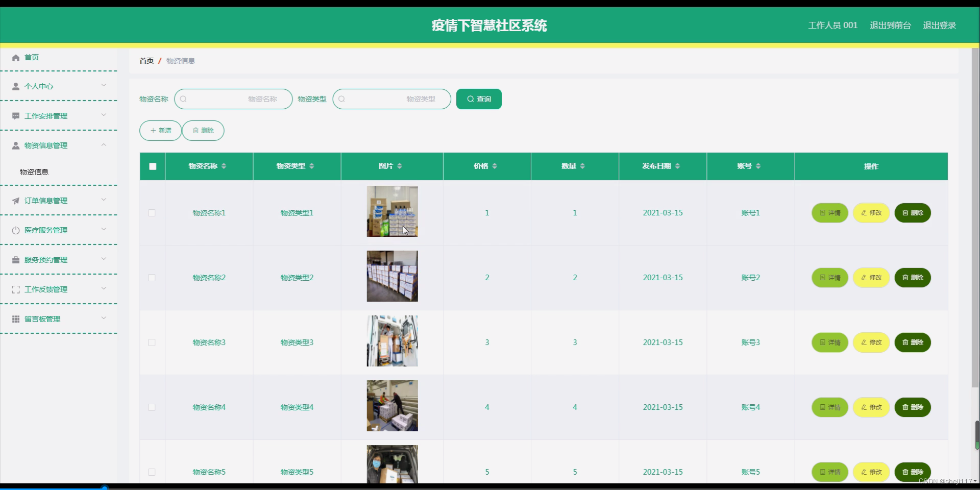Open the image thumbnail for 物资名称2
Image resolution: width=980 pixels, height=490 pixels.
pyautogui.click(x=392, y=276)
